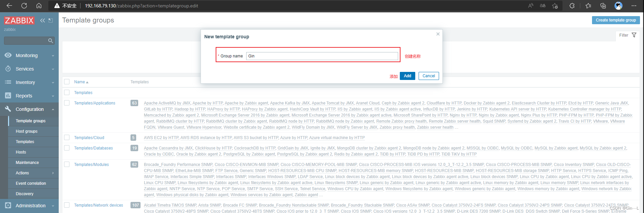Expand the Administration menu chevron

(x=53, y=206)
